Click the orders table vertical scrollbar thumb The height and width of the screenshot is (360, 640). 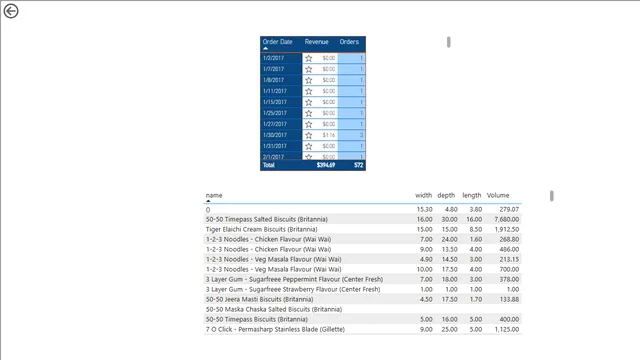pyautogui.click(x=449, y=42)
